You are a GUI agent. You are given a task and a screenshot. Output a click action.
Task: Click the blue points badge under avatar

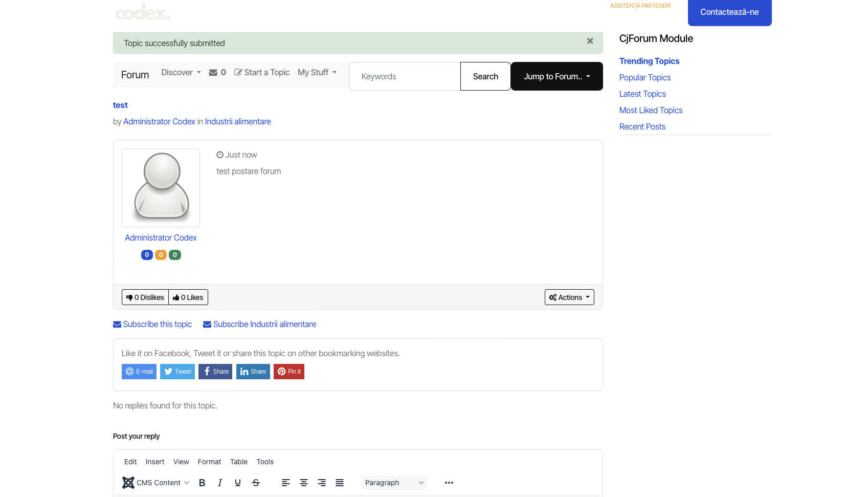click(x=147, y=255)
